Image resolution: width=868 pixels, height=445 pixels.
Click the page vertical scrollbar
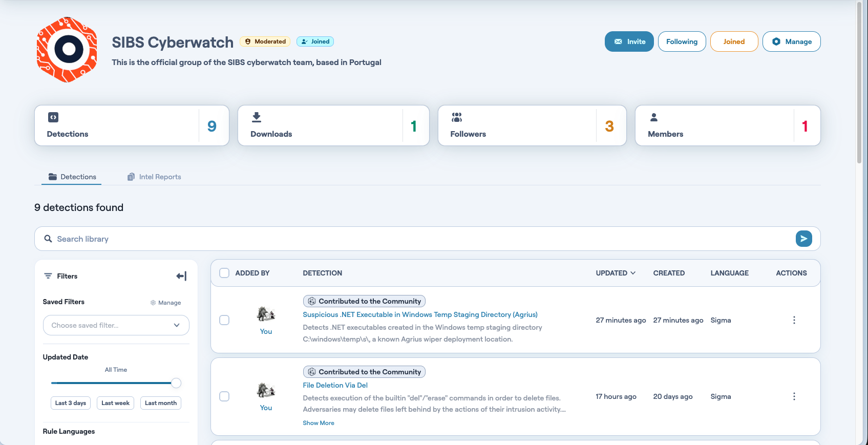point(859,82)
